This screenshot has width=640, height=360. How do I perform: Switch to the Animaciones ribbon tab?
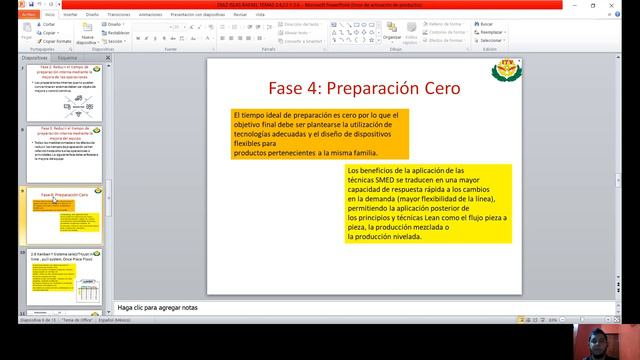pos(151,14)
